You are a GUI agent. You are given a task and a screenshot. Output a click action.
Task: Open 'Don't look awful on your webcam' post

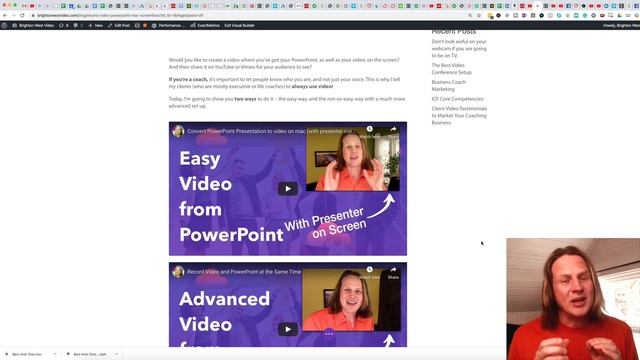pyautogui.click(x=459, y=49)
